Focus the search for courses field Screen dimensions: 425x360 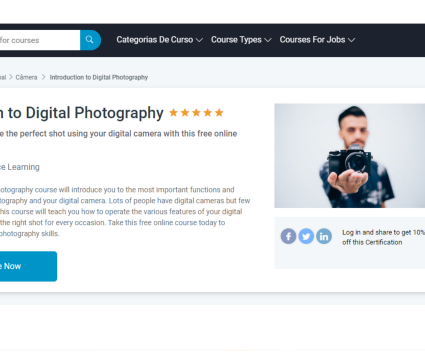pyautogui.click(x=40, y=40)
